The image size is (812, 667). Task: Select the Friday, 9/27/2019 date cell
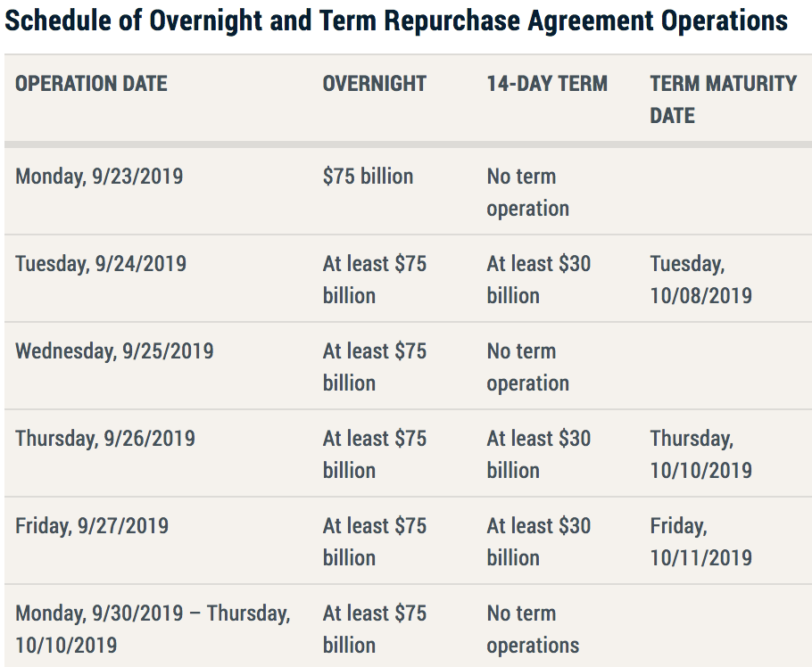pos(92,526)
